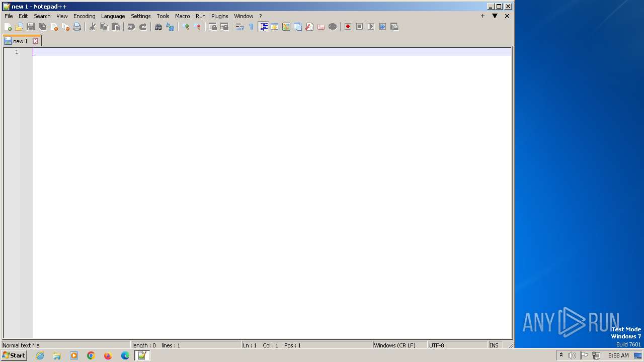Redo the action via toolbar arrow
The height and width of the screenshot is (362, 644).
point(143,27)
